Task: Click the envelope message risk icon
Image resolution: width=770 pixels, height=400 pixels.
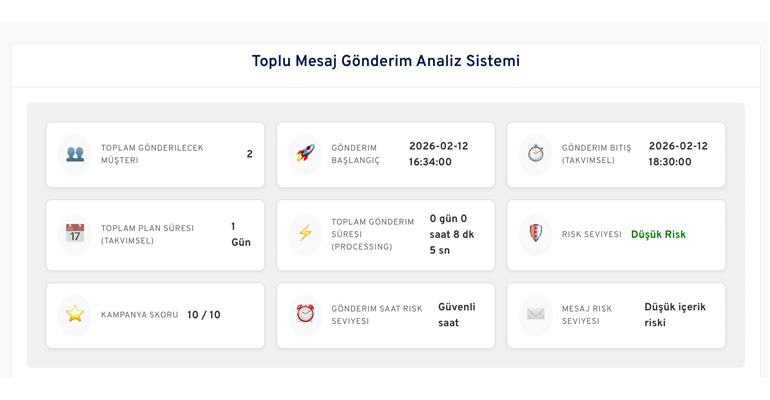Action: click(536, 315)
